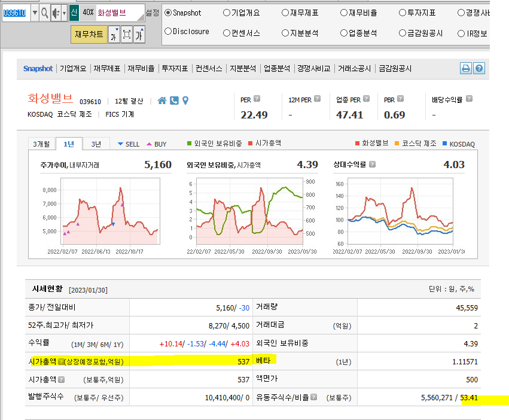Click the help icon next to 업종 PER

(366, 99)
